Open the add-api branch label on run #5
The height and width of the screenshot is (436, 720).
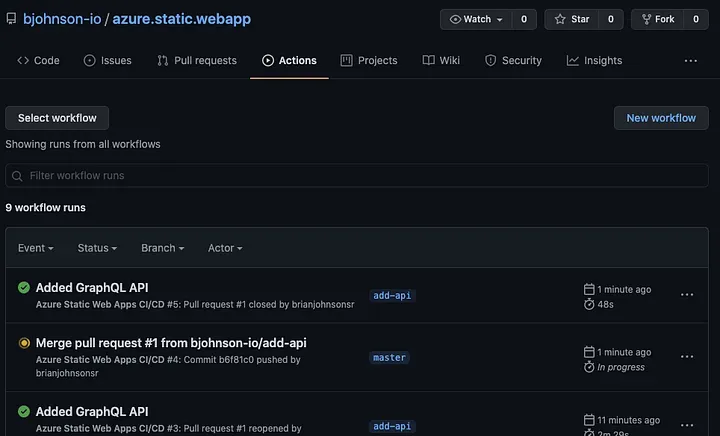[x=392, y=296]
